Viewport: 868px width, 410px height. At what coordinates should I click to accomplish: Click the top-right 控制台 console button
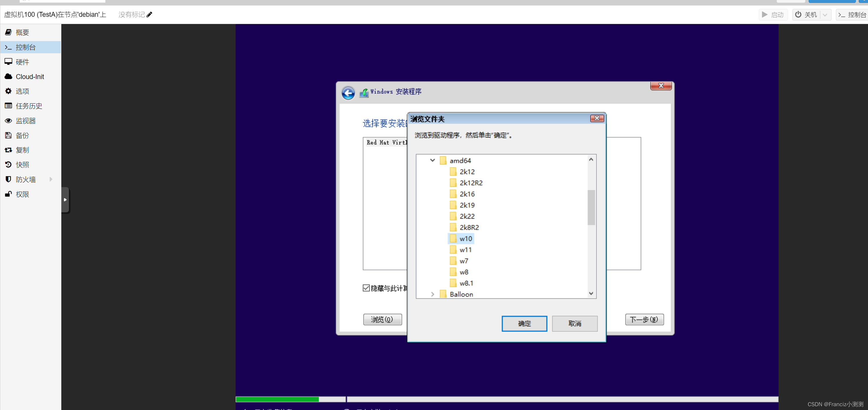point(852,14)
